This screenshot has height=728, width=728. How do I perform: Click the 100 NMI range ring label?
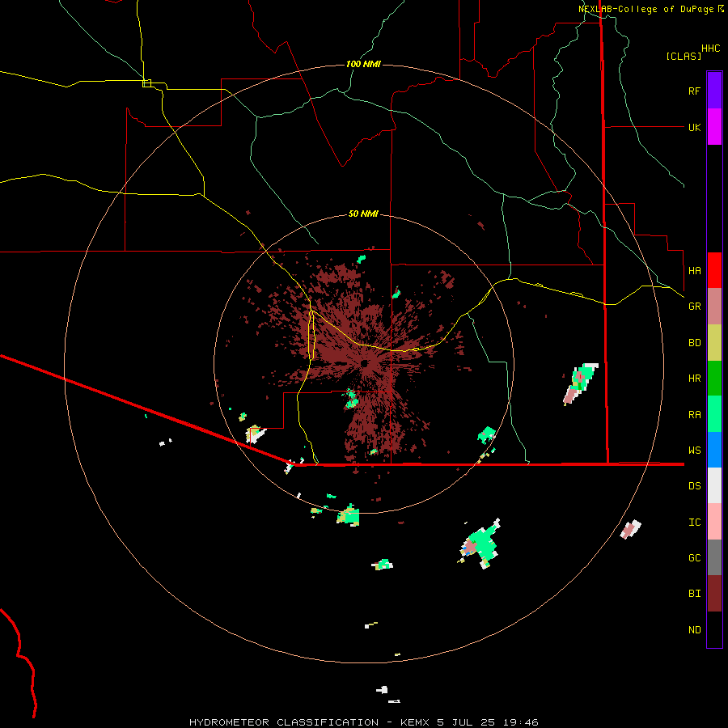363,64
